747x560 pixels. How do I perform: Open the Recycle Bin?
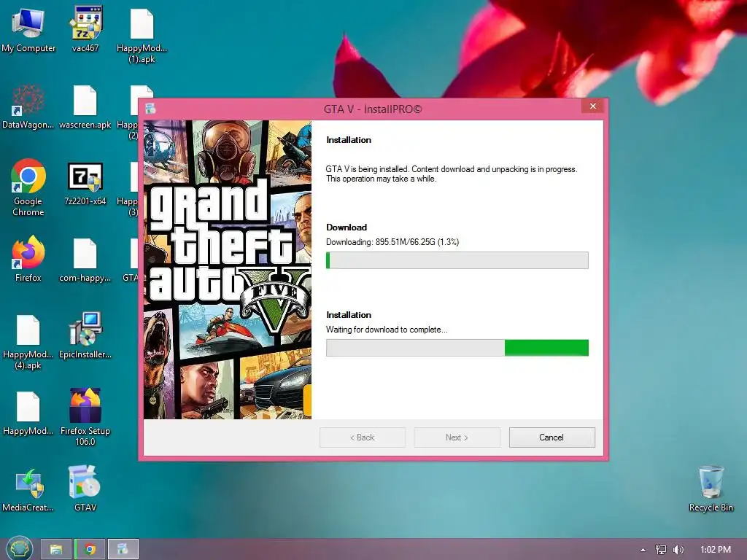(711, 488)
